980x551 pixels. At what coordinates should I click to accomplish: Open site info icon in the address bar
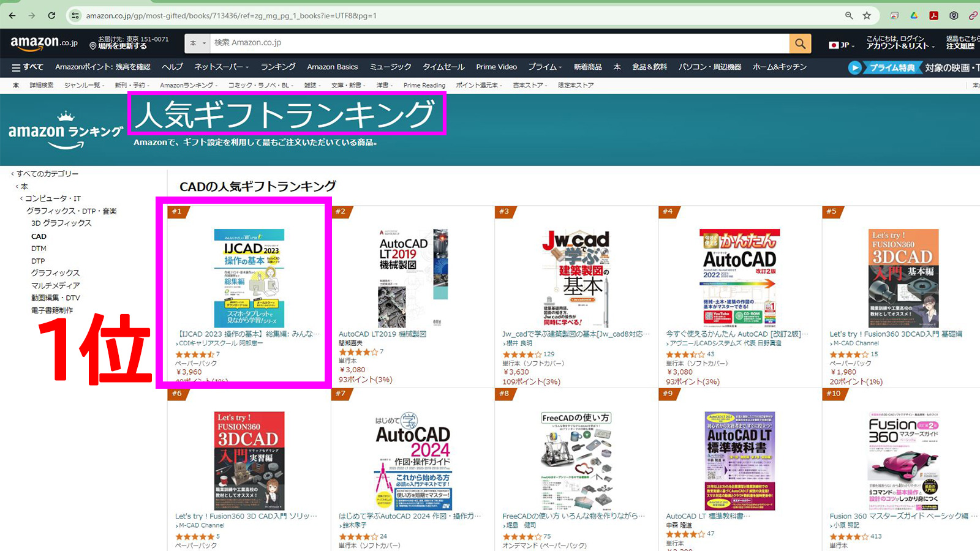75,15
